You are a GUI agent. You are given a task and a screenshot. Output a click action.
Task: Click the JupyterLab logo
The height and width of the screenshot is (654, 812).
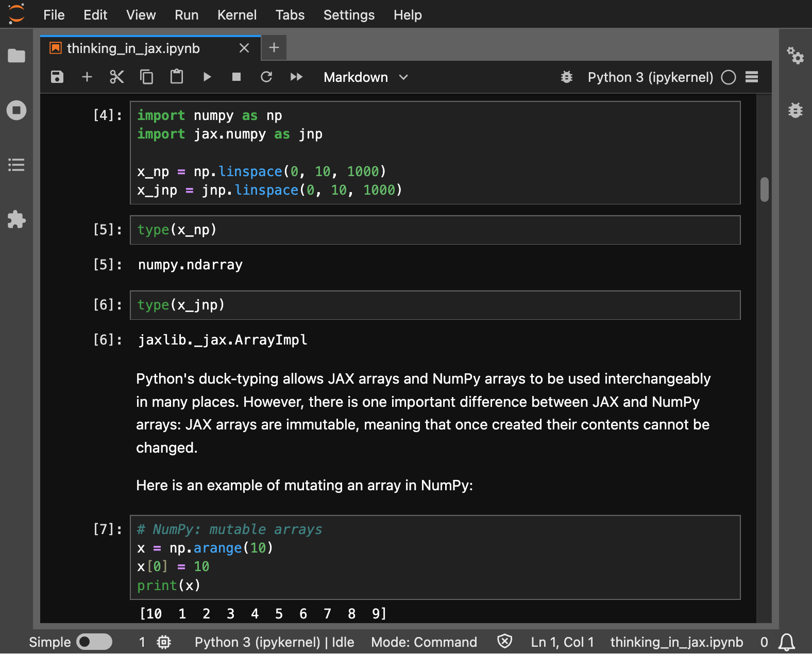pyautogui.click(x=16, y=14)
